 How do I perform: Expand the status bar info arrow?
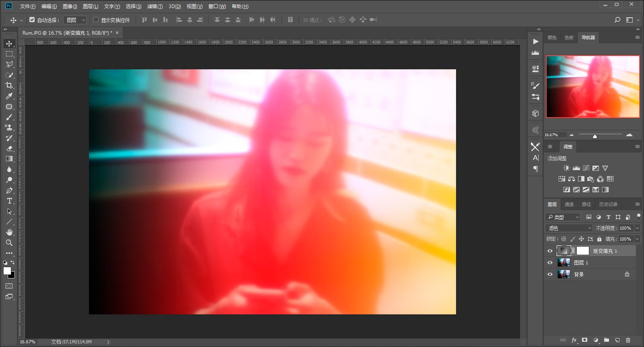click(108, 342)
